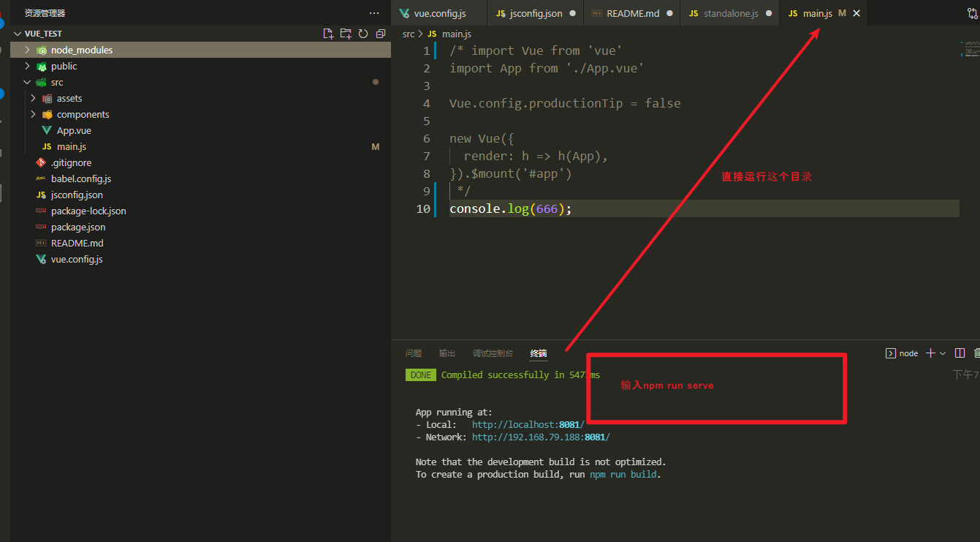Switch to the standalone.js editor tab
980x542 pixels.
[x=729, y=13]
